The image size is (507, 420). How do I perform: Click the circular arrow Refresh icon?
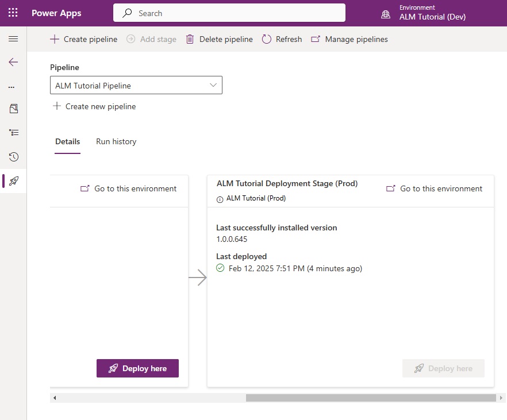(267, 39)
